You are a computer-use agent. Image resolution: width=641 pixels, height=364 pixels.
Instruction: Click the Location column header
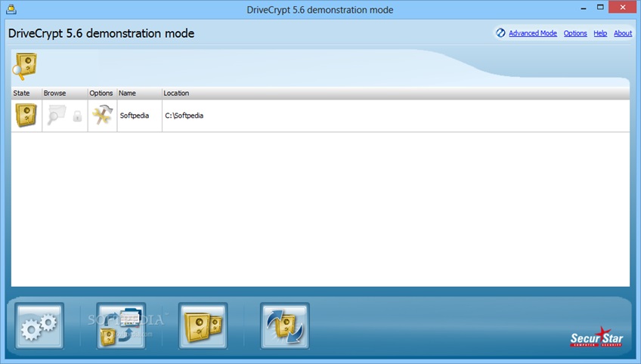coord(396,93)
